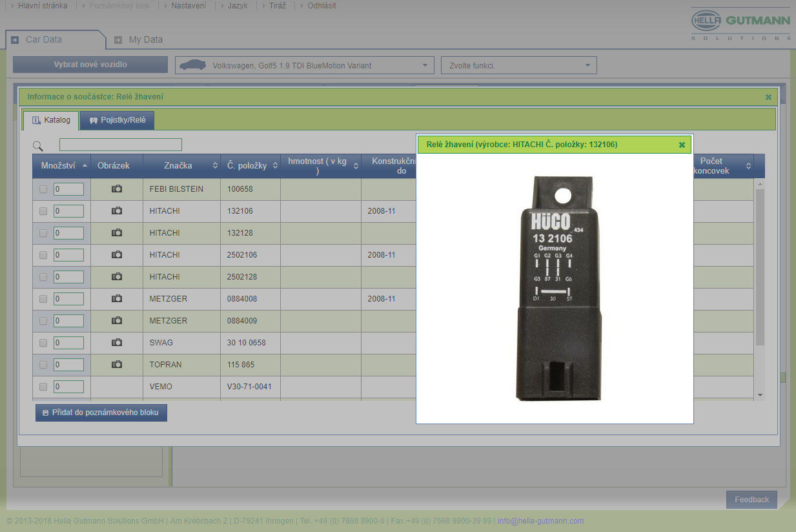
Task: Switch to the Pojistky/Relé tab
Action: point(117,120)
